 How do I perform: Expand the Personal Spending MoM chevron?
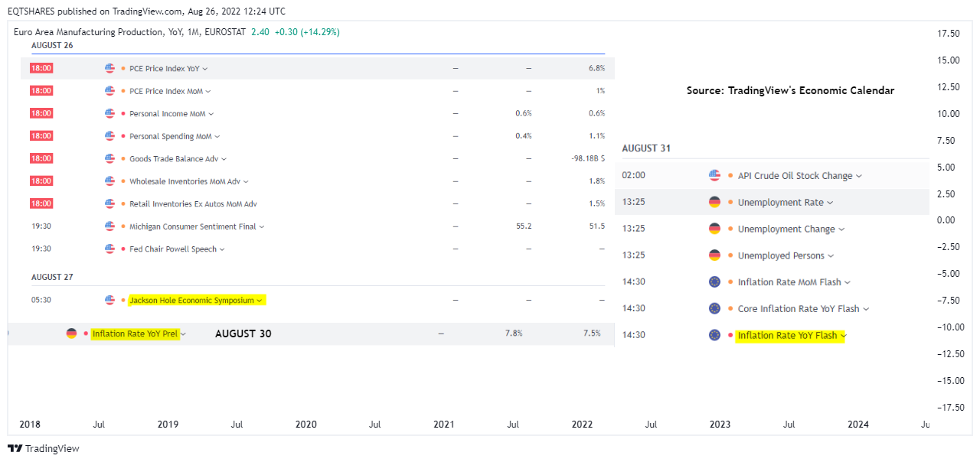[217, 137]
